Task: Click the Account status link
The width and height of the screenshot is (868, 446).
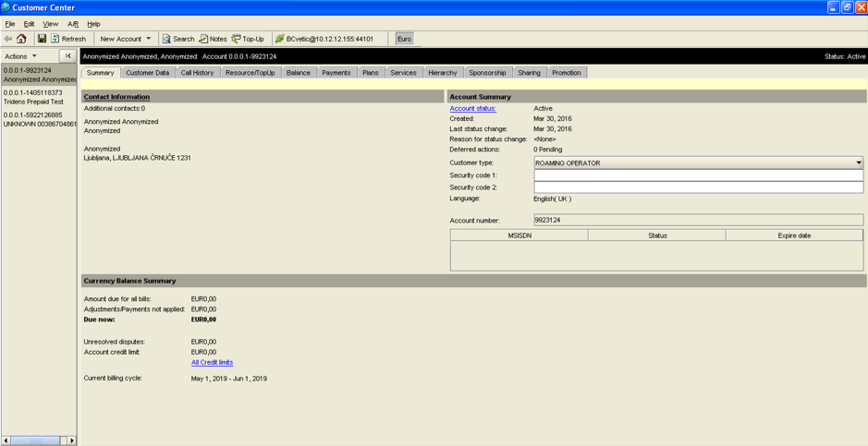Action: click(x=472, y=108)
